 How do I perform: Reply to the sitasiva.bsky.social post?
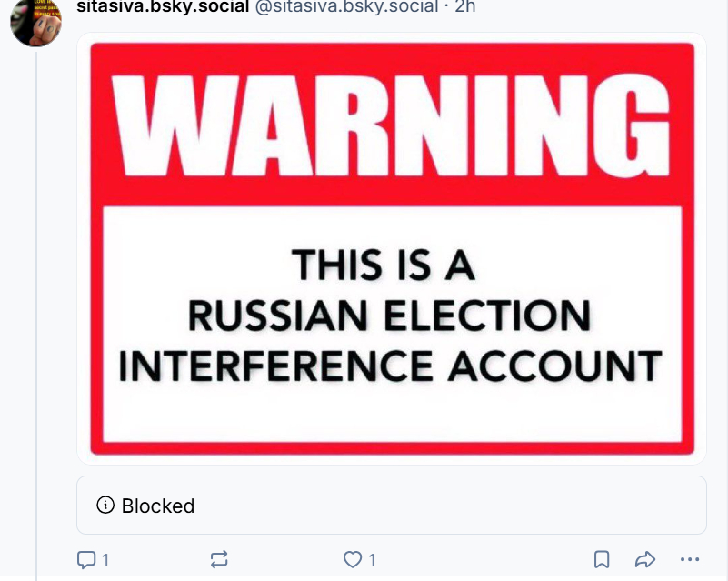click(x=86, y=560)
